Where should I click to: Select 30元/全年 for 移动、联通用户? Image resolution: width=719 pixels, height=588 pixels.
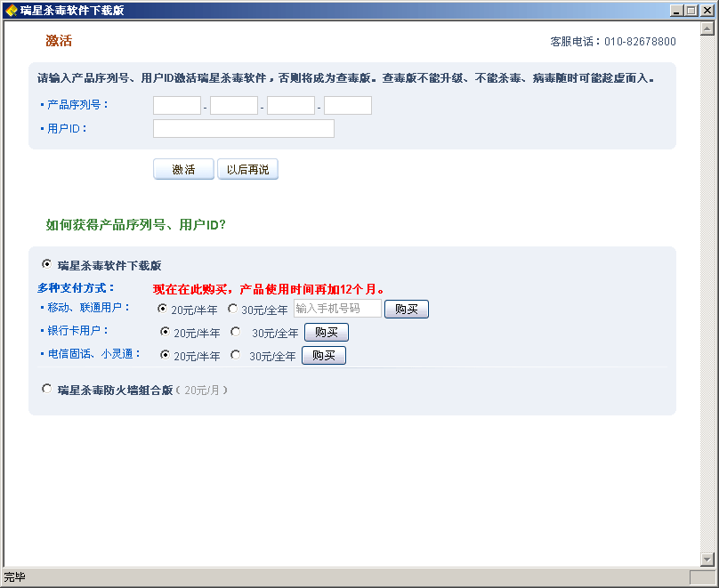(232, 309)
